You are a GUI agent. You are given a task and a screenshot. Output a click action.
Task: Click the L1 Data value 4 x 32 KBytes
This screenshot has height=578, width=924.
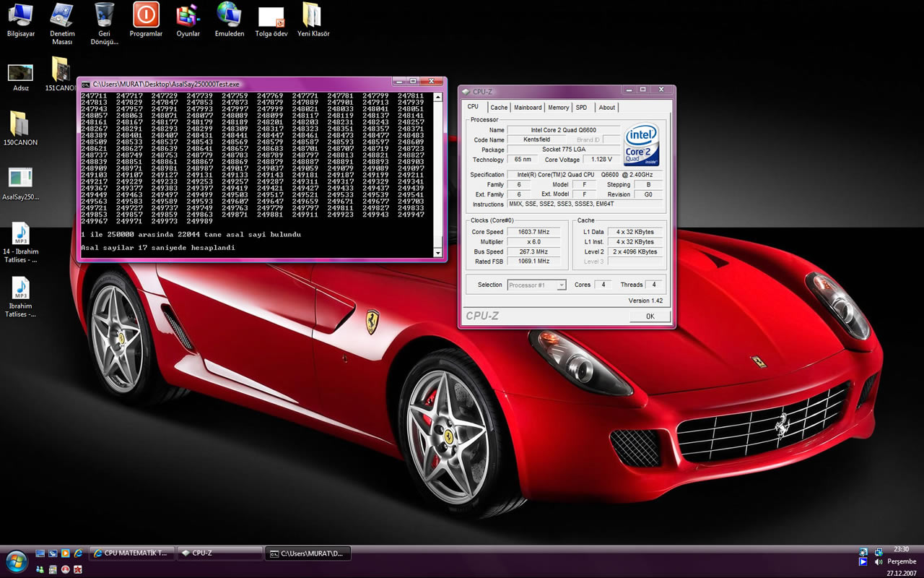point(635,232)
